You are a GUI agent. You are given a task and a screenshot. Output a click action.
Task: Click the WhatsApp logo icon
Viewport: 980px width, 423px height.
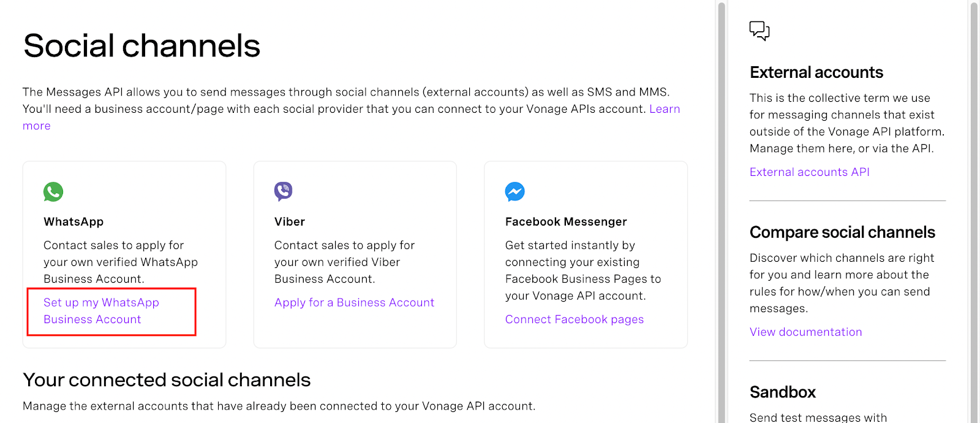point(53,192)
